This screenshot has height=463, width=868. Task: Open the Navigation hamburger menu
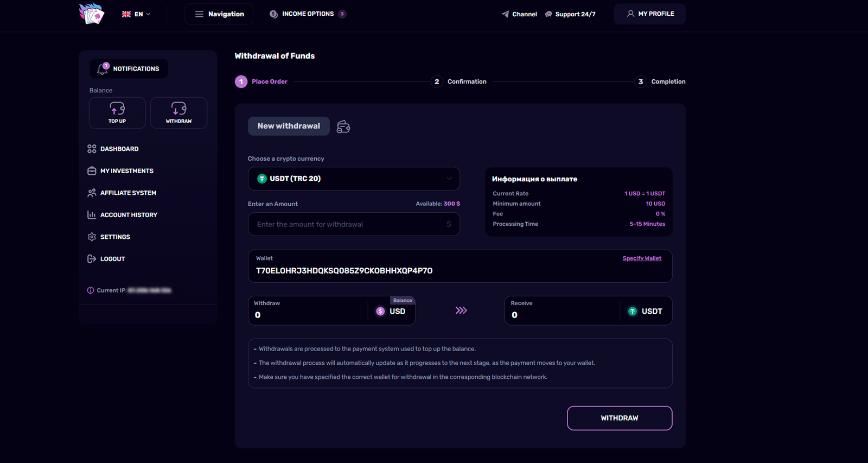click(x=219, y=14)
